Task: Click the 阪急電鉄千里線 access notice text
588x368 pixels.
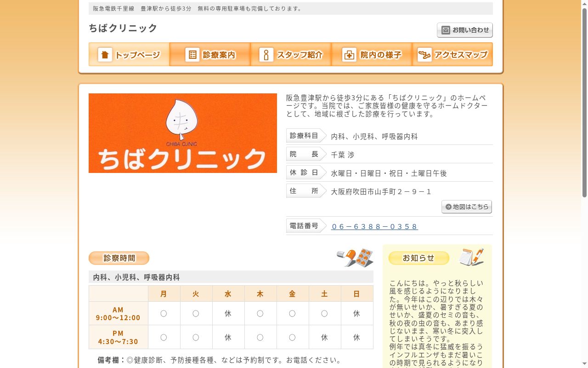Action: pyautogui.click(x=198, y=8)
